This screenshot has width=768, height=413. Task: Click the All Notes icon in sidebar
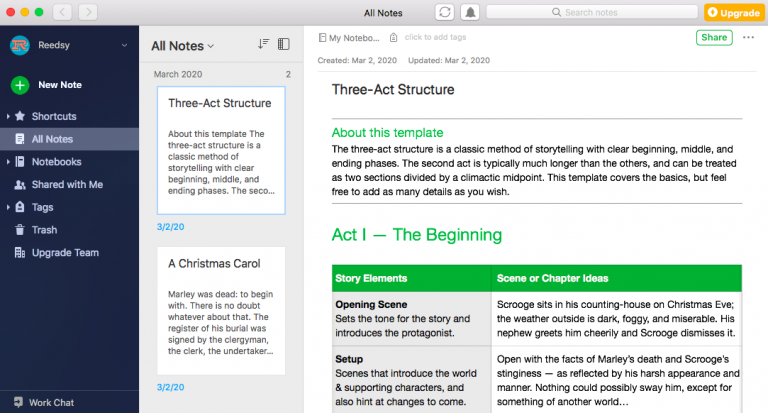click(20, 139)
